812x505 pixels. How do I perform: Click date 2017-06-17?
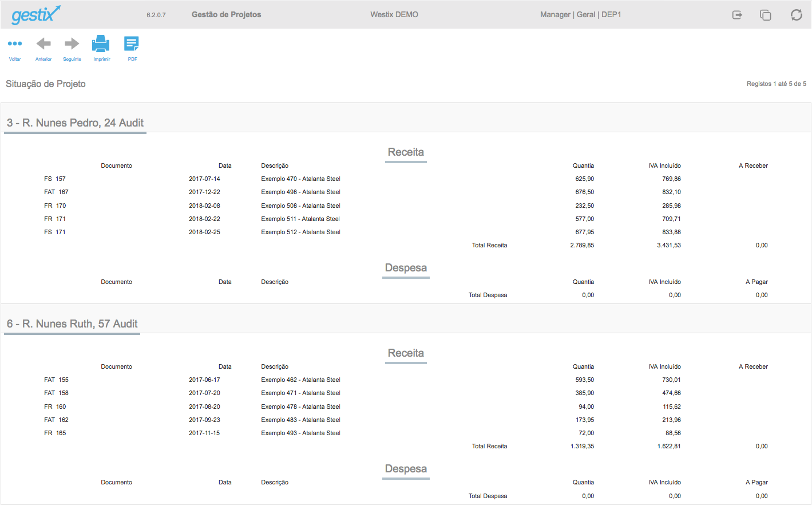coord(204,380)
